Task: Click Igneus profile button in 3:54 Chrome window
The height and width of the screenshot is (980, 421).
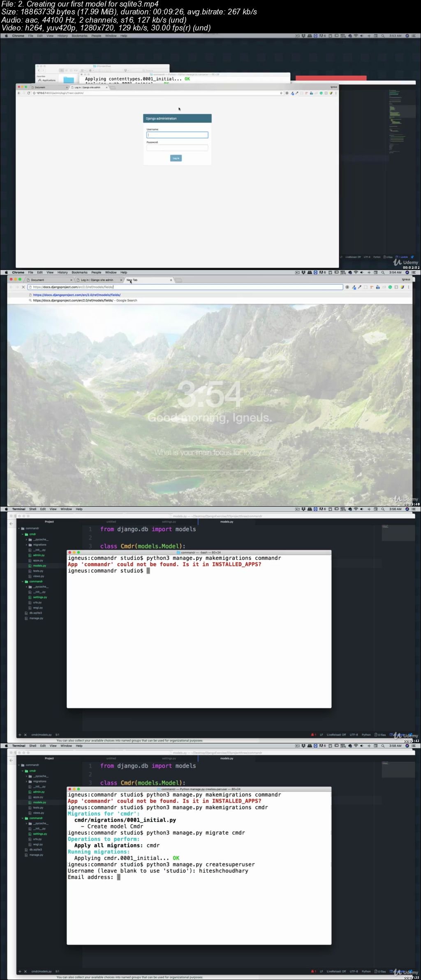Action: click(406, 279)
